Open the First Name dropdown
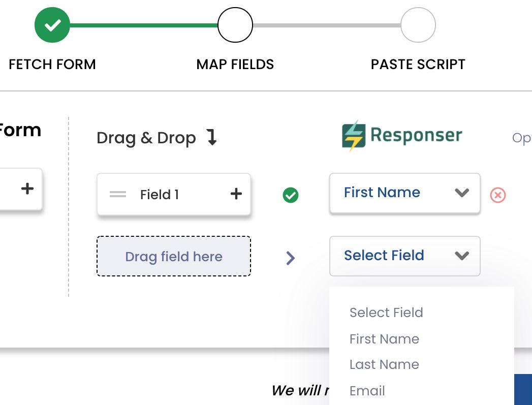Image resolution: width=532 pixels, height=405 pixels. click(404, 193)
